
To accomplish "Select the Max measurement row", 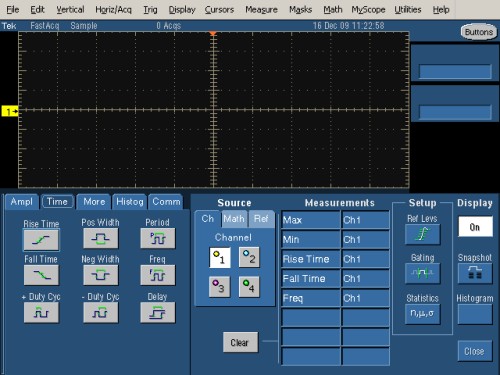I will pos(311,220).
